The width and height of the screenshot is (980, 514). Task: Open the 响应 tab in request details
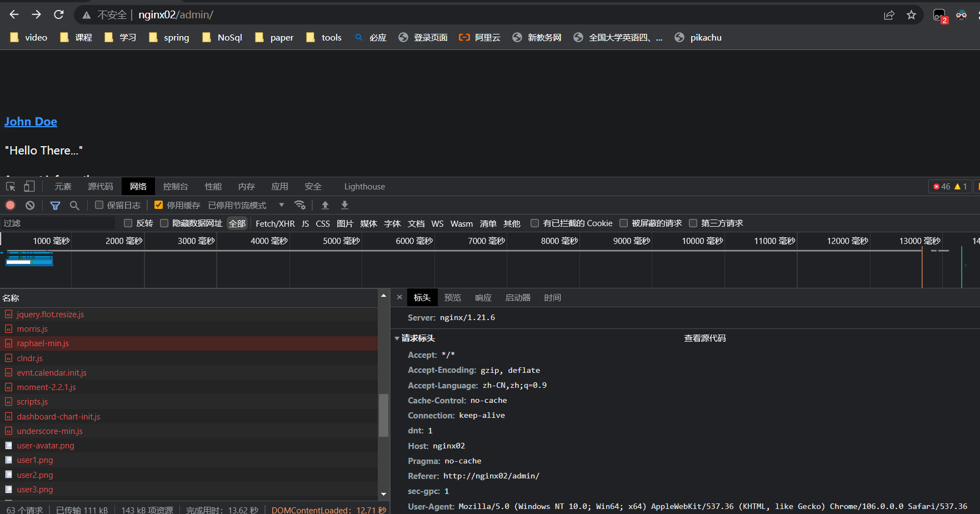pyautogui.click(x=483, y=297)
